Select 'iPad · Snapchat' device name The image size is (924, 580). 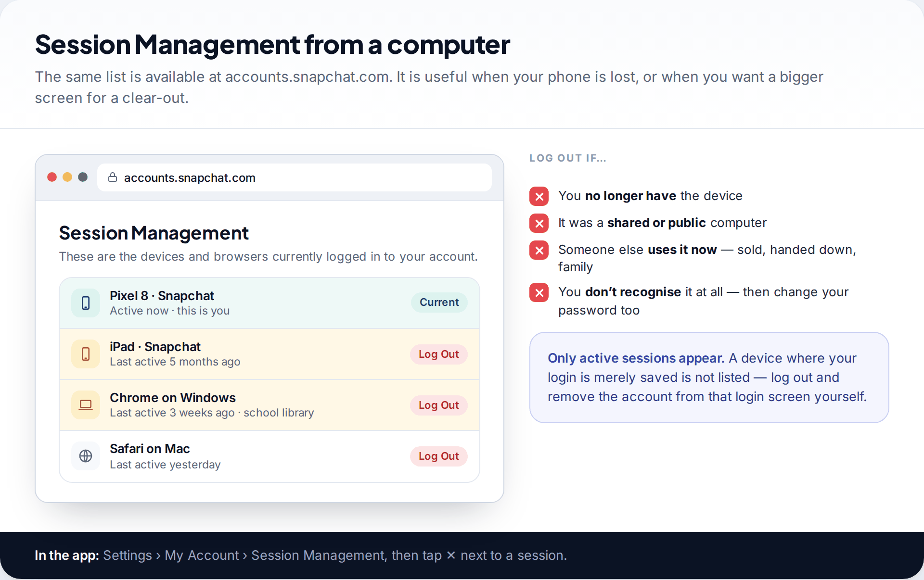point(155,347)
